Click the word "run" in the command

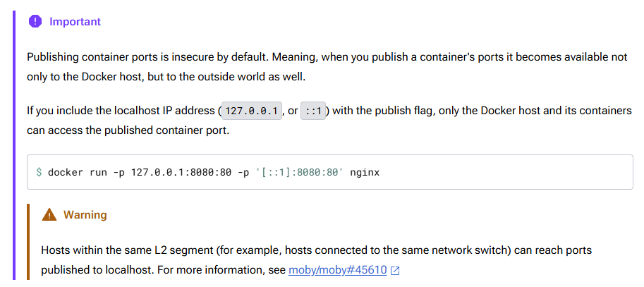(98, 172)
